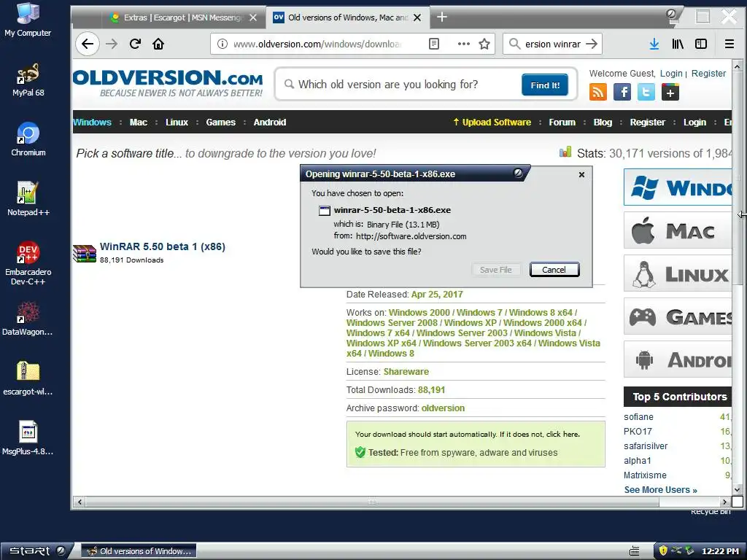
Task: Open the Blog nav link
Action: [x=603, y=122]
